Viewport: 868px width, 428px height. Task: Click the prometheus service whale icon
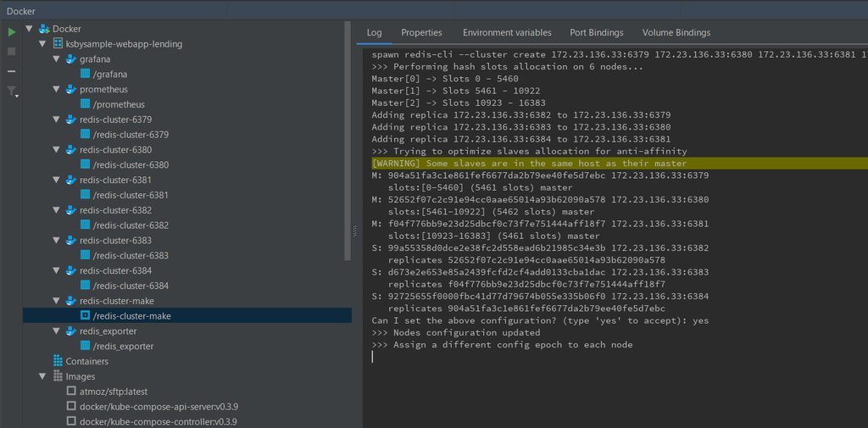pos(71,89)
